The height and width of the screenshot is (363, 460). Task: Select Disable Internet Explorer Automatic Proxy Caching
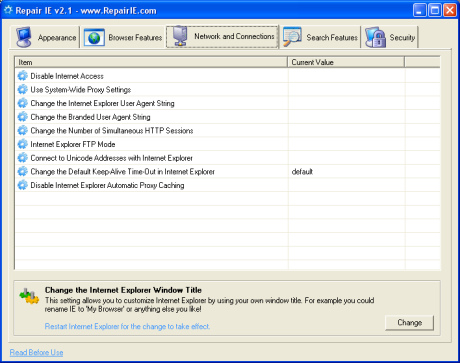click(228, 185)
